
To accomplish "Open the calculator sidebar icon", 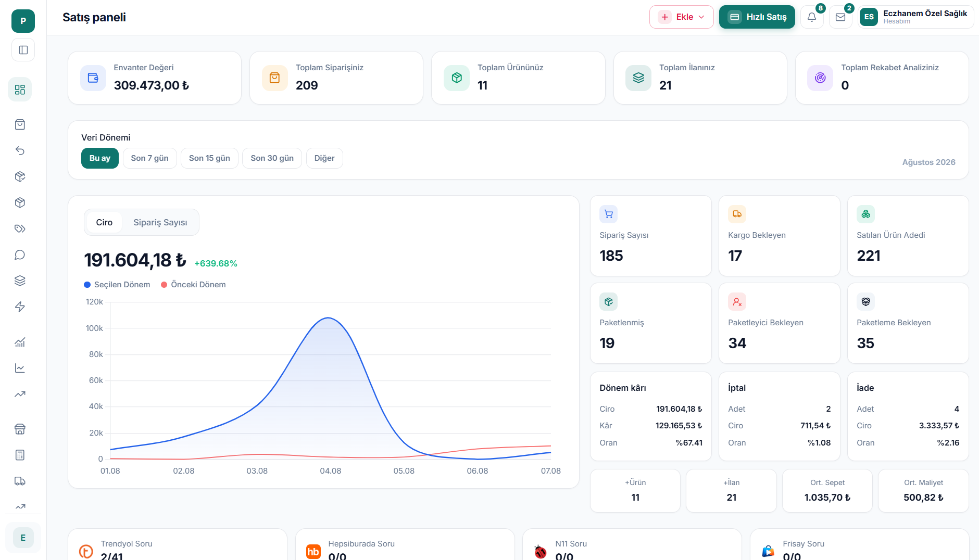I will [x=20, y=455].
